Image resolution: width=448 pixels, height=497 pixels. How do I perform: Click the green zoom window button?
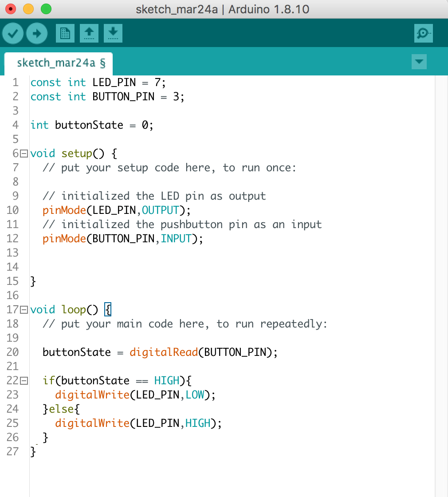click(46, 9)
